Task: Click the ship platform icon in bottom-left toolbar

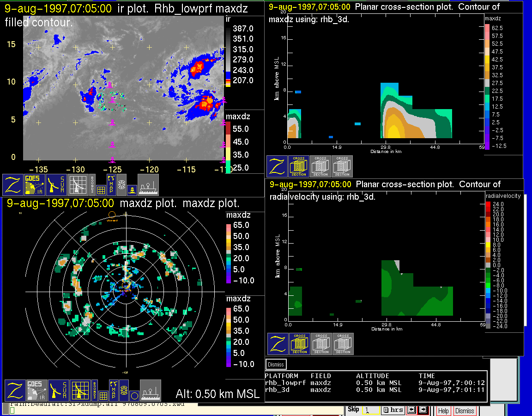Action: [151, 391]
